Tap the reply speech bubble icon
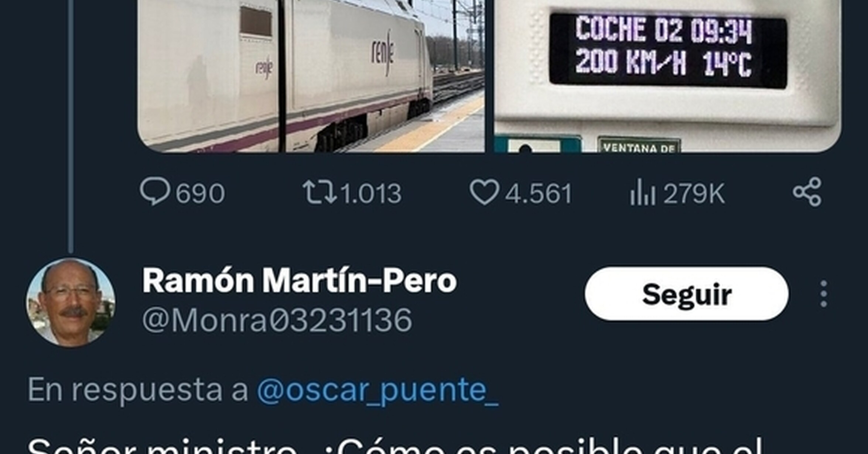 [x=155, y=192]
